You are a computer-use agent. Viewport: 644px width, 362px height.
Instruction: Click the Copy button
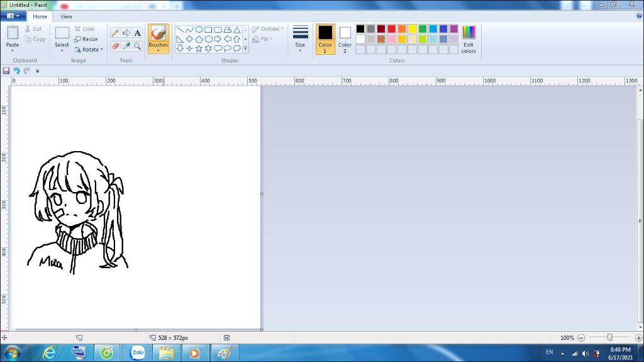[35, 39]
